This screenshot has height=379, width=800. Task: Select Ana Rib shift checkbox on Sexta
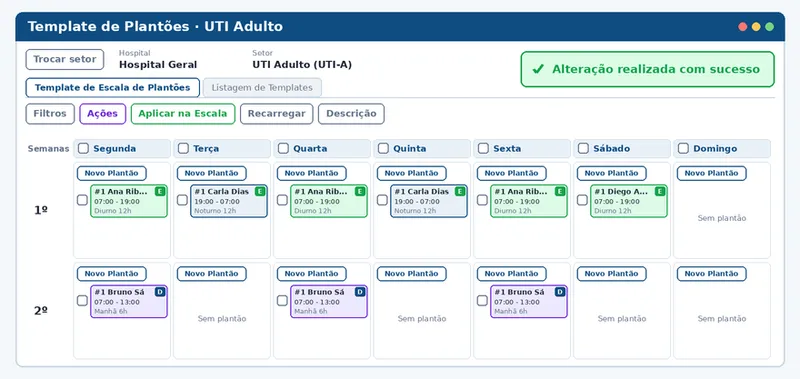[x=482, y=200]
